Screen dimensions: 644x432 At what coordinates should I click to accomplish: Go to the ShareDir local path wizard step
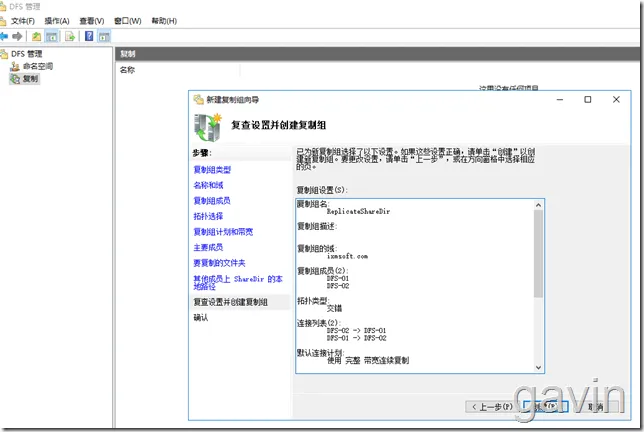coord(238,283)
